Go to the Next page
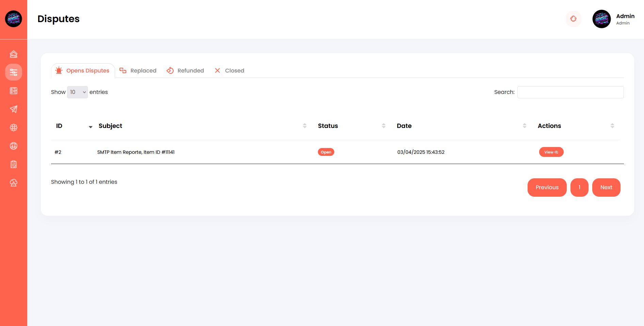Screen dimensions: 644x326 pos(606,188)
